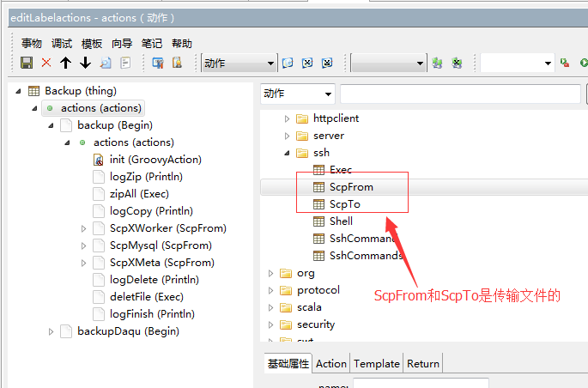Select the scala folder
The height and width of the screenshot is (388, 588).
[x=309, y=307]
